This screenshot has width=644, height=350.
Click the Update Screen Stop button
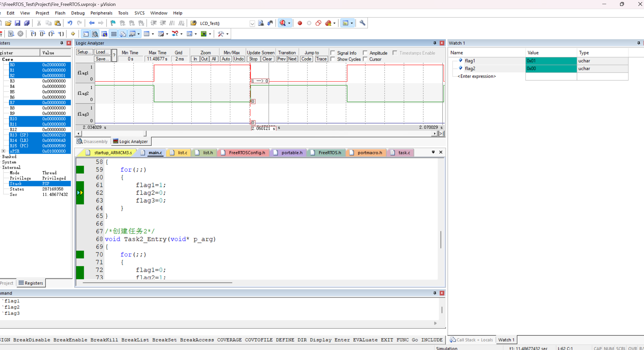point(253,59)
